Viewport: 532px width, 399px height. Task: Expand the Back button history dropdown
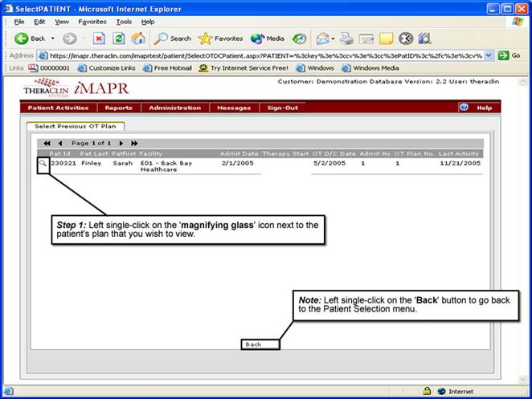point(53,39)
